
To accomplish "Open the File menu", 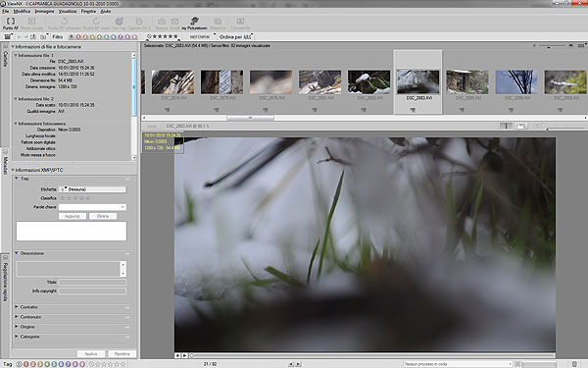I will [6, 11].
